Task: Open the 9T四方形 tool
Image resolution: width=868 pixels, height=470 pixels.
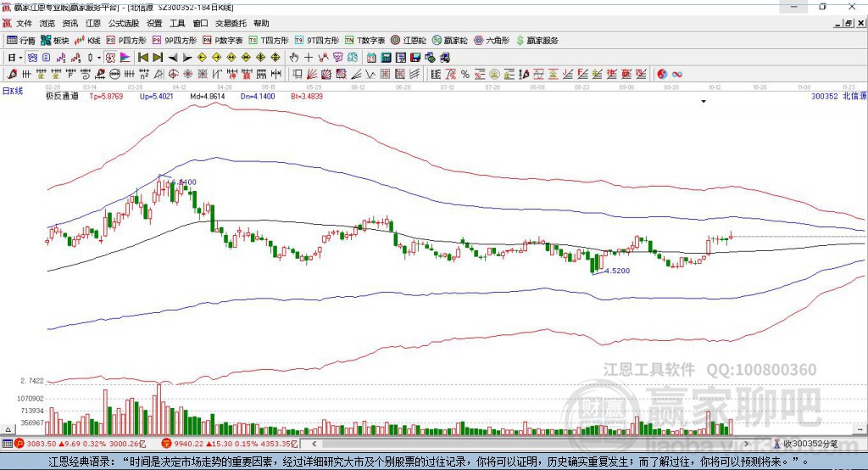Action: pos(317,41)
